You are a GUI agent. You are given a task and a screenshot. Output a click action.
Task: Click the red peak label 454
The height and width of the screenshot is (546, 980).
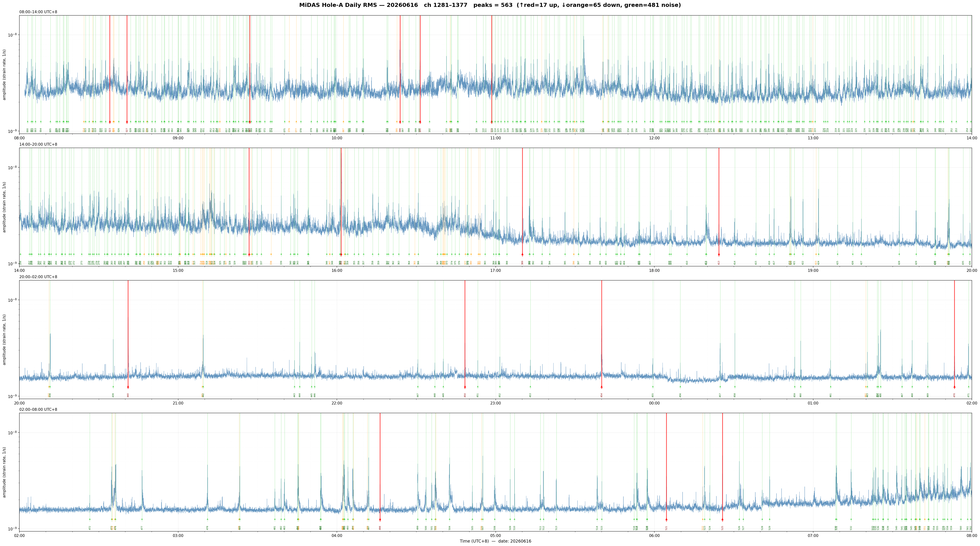coord(602,395)
